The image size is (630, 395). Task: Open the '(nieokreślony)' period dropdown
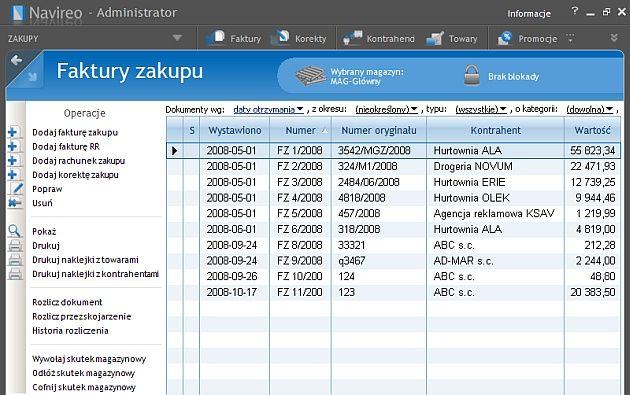click(387, 109)
